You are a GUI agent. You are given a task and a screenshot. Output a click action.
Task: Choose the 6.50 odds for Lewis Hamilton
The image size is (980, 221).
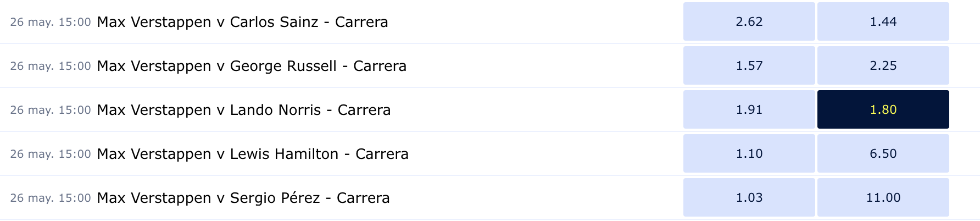(x=883, y=153)
